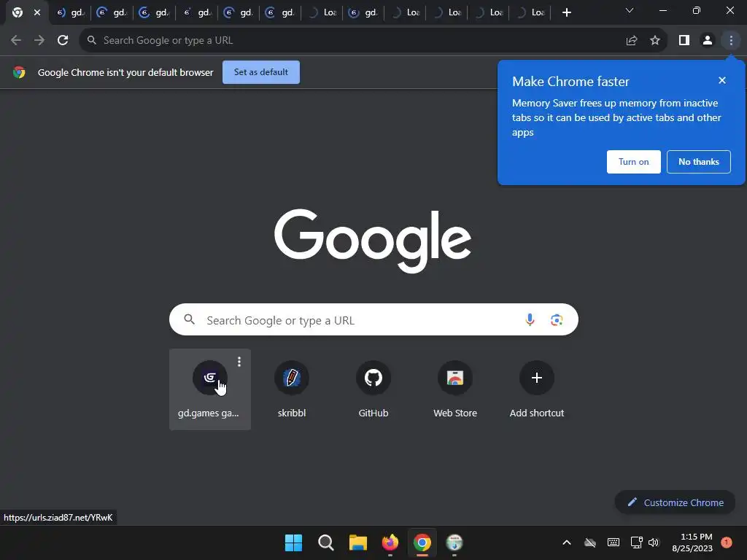Screen dimensions: 747x560
Task: Click the Chrome taskbar icon
Action: click(x=422, y=542)
